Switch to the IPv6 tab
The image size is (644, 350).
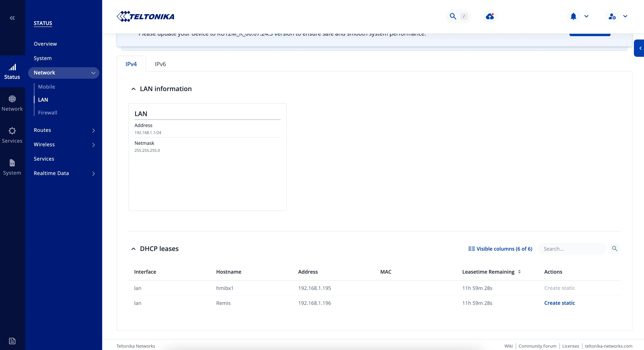[x=160, y=64]
